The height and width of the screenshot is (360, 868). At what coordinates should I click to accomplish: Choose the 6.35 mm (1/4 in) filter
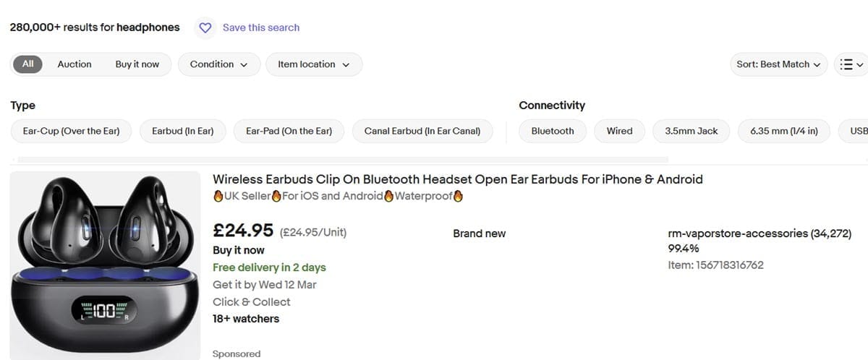(x=784, y=131)
